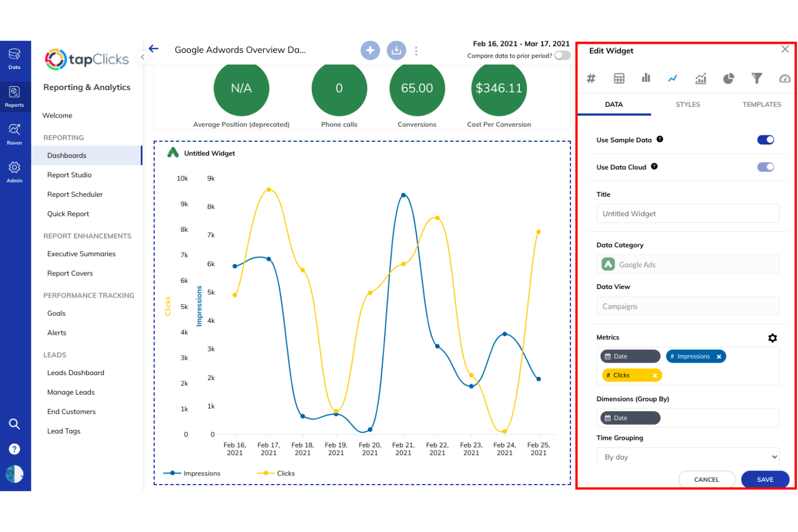Switch to the STYLES tab
The height and width of the screenshot is (532, 798).
point(687,104)
